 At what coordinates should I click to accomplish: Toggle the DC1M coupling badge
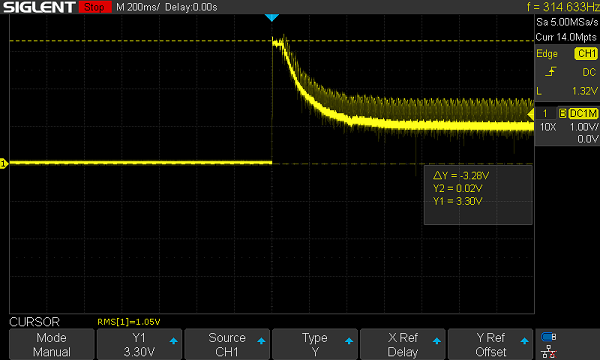(583, 114)
